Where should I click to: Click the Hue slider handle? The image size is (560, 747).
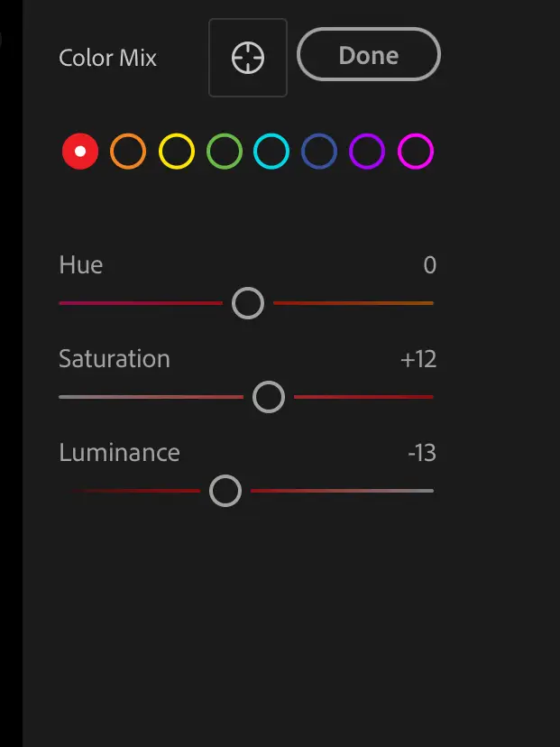[248, 303]
